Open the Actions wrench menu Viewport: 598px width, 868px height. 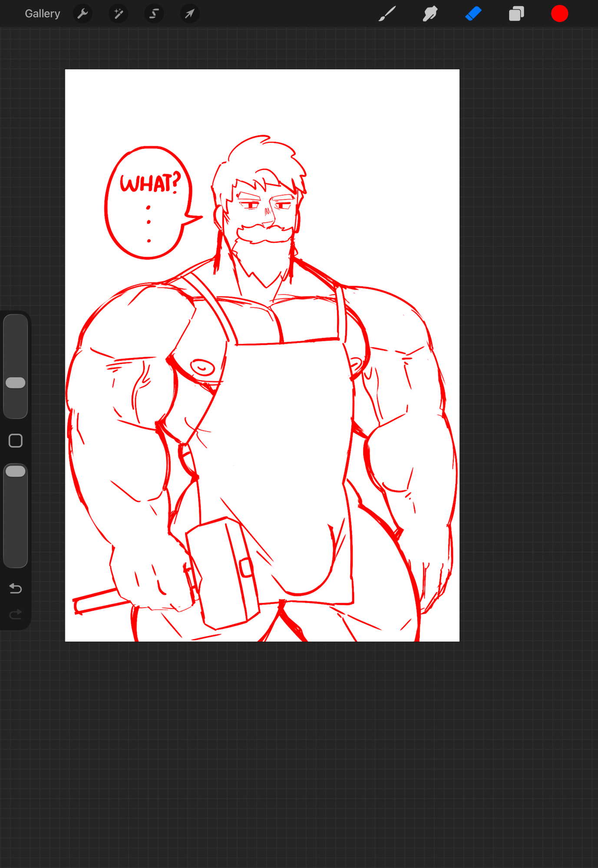83,14
